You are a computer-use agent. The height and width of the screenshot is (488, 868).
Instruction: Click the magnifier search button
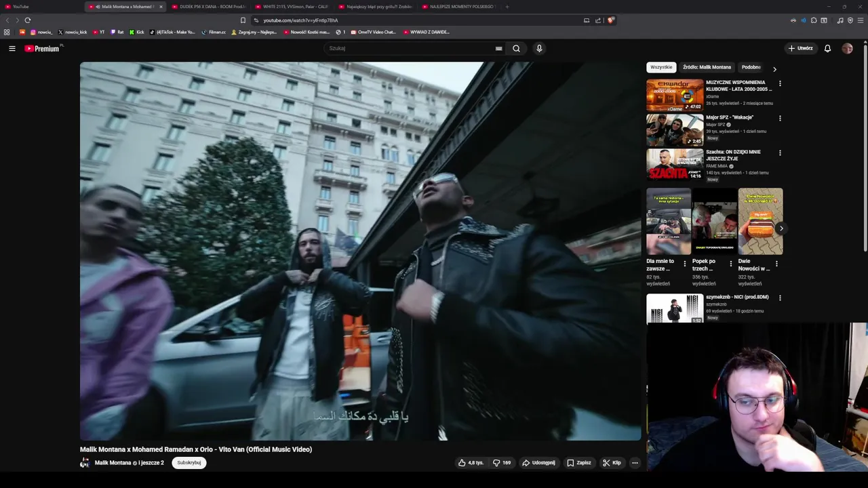pos(516,48)
